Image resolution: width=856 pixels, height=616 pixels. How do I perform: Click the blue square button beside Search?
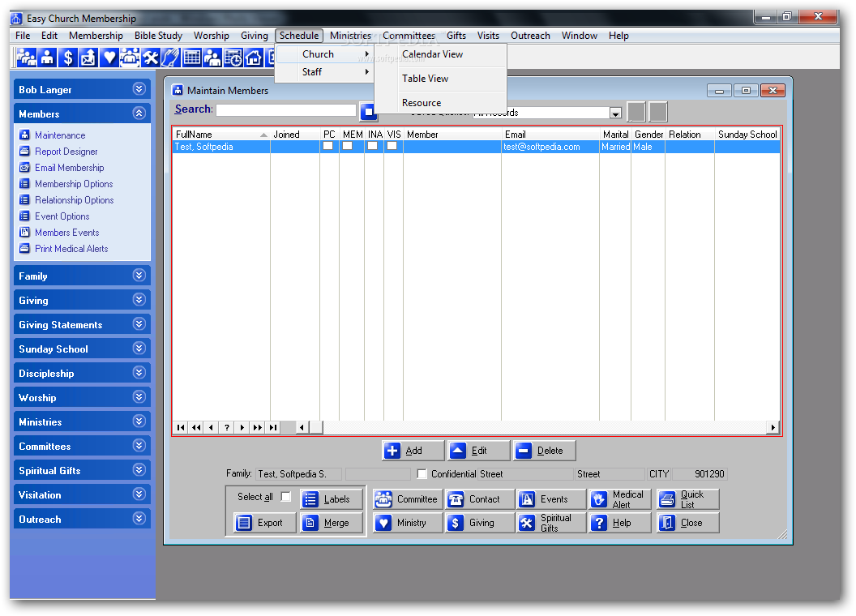tap(369, 111)
